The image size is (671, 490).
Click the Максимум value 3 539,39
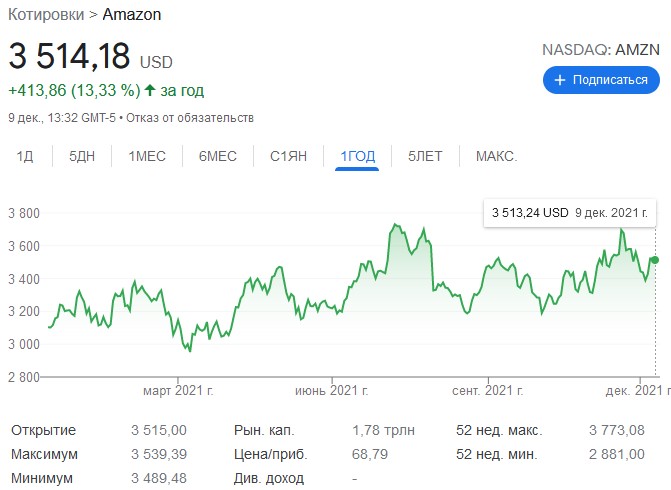[159, 454]
